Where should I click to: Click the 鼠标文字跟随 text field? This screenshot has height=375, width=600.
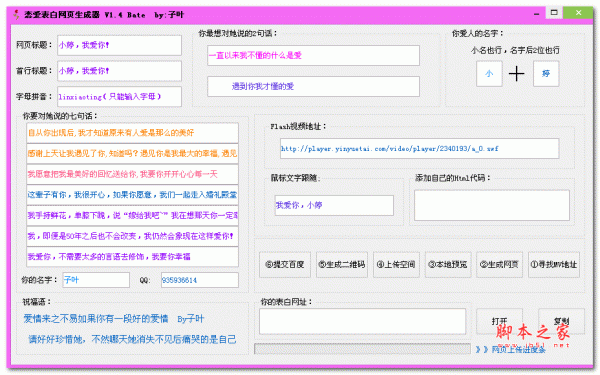(334, 205)
